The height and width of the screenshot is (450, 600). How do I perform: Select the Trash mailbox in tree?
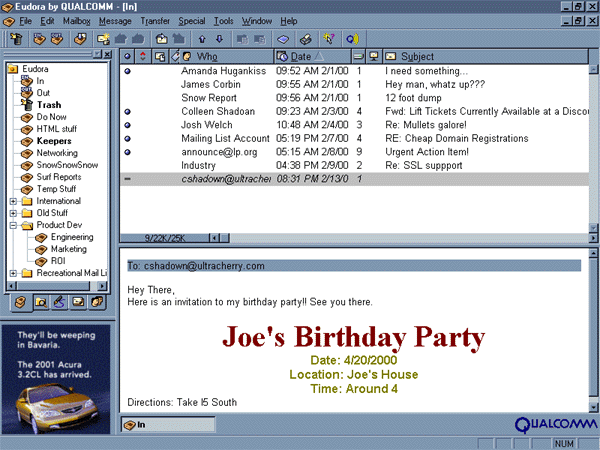(49, 105)
